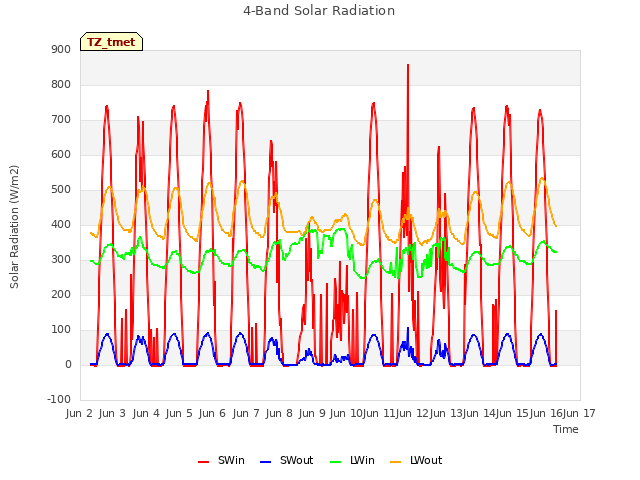This screenshot has width=640, height=480.
Task: Click the Jun 9 x-axis label
Action: click(312, 413)
